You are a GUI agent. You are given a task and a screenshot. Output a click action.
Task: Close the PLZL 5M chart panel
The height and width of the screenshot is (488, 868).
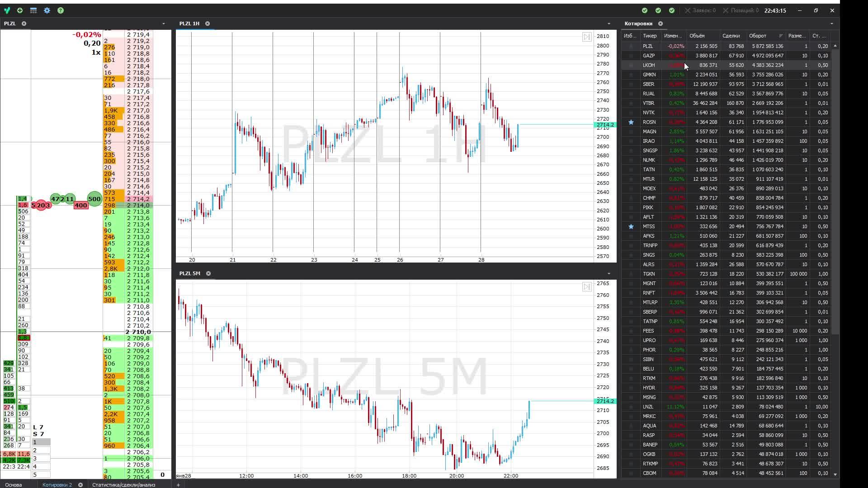(x=208, y=273)
